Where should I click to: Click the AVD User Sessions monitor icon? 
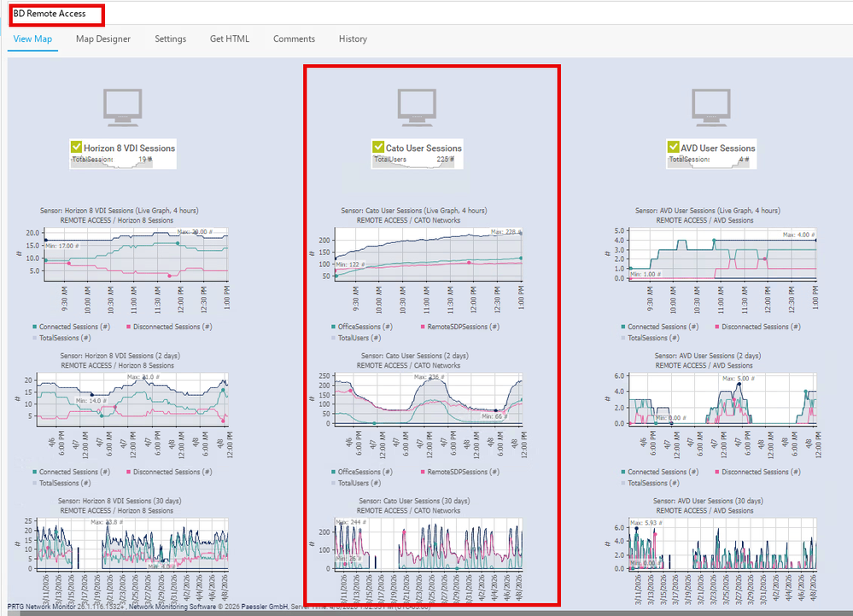[712, 105]
